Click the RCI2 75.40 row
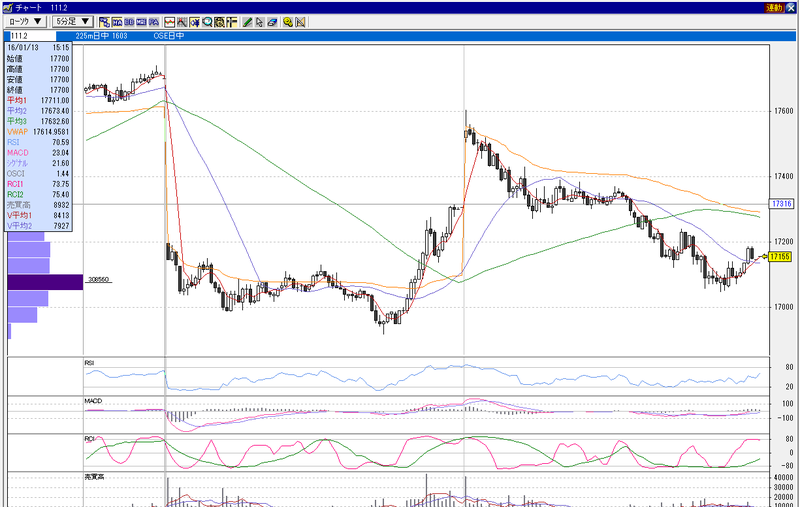Viewport: 800px width, 507px height. point(38,194)
